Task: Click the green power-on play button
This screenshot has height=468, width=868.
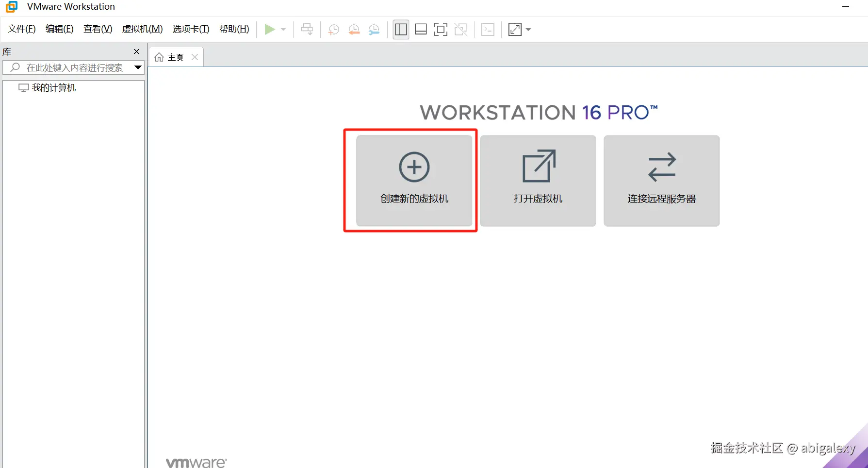Action: click(269, 30)
